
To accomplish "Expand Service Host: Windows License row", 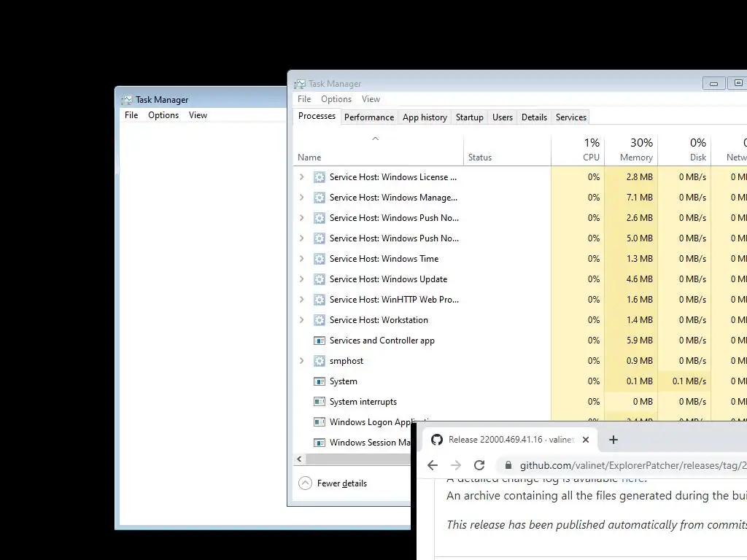I will pyautogui.click(x=301, y=177).
